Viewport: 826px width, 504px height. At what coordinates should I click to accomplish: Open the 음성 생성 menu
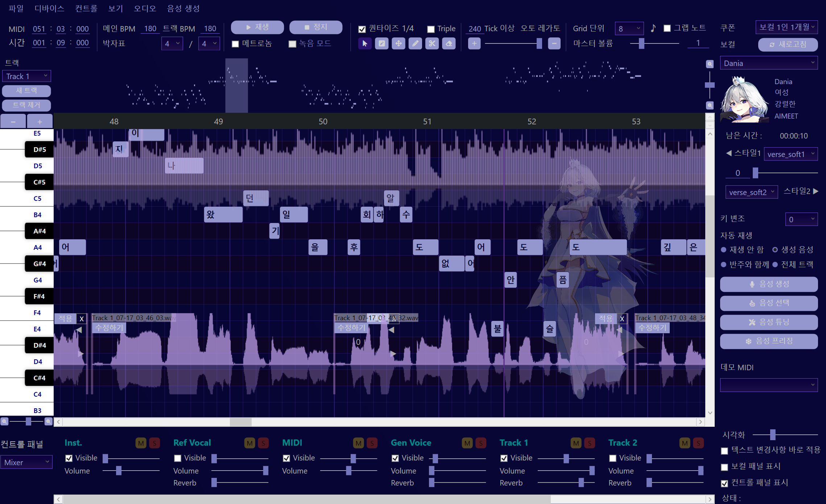[183, 8]
